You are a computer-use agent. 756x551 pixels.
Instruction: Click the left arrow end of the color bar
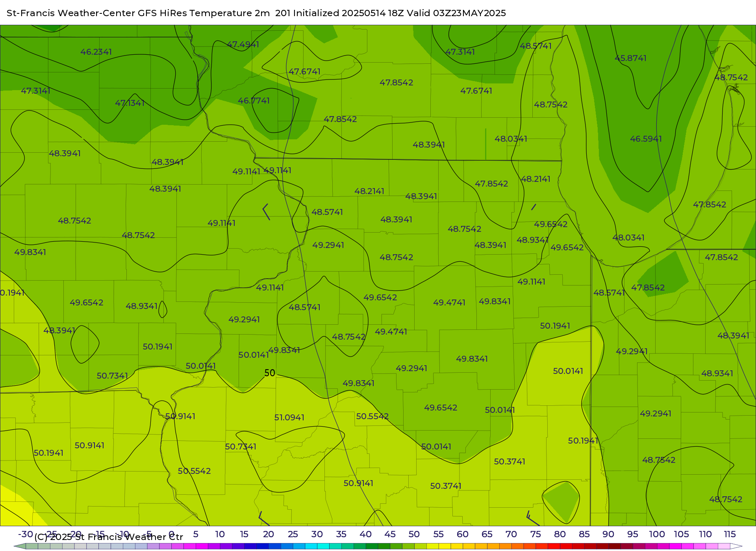pyautogui.click(x=20, y=546)
